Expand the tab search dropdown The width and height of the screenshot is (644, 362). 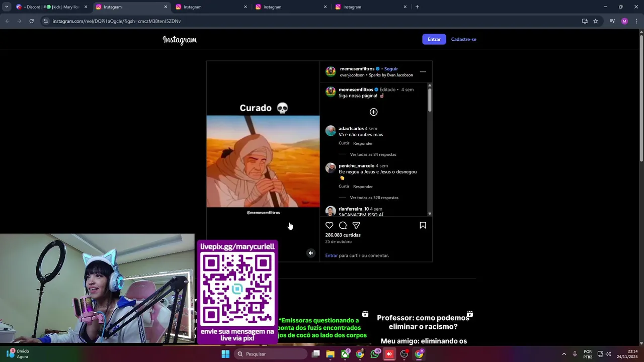[x=7, y=7]
